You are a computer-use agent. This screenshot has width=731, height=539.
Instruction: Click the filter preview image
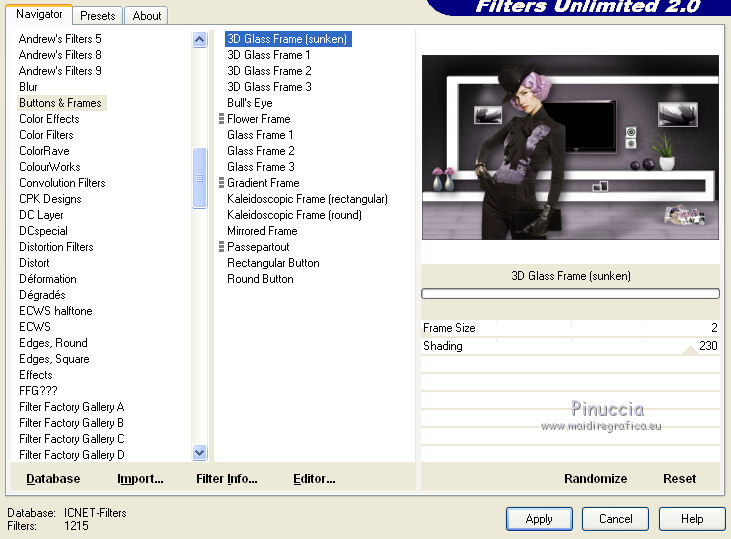click(570, 147)
